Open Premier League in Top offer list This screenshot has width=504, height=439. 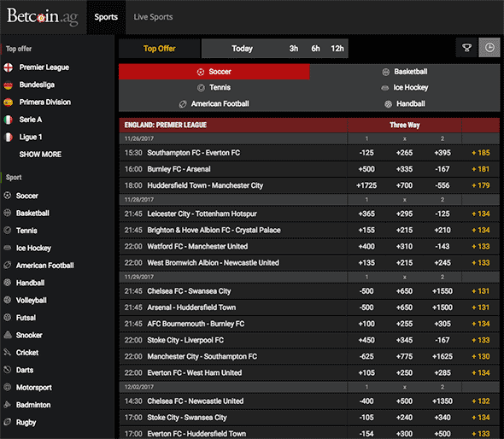click(x=44, y=67)
